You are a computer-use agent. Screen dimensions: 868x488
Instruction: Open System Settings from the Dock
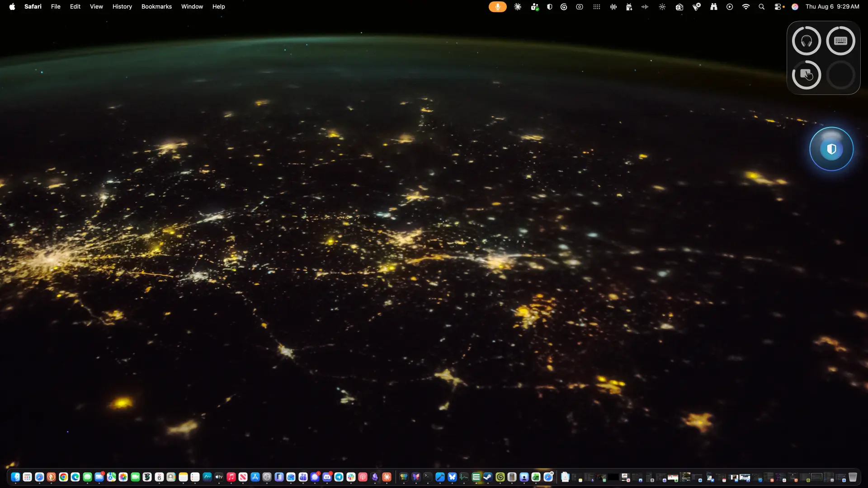[267, 477]
